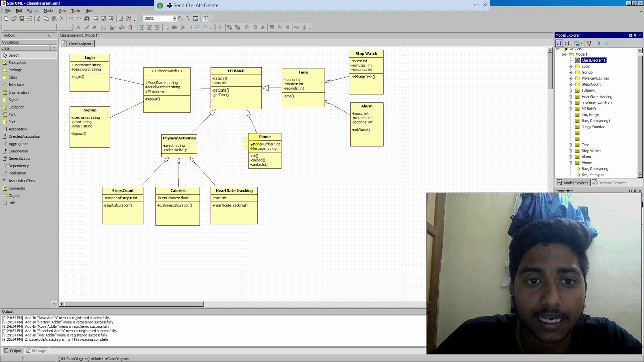Image resolution: width=644 pixels, height=362 pixels.
Task: Expand the Phone node in Model Explorer
Action: tap(570, 163)
